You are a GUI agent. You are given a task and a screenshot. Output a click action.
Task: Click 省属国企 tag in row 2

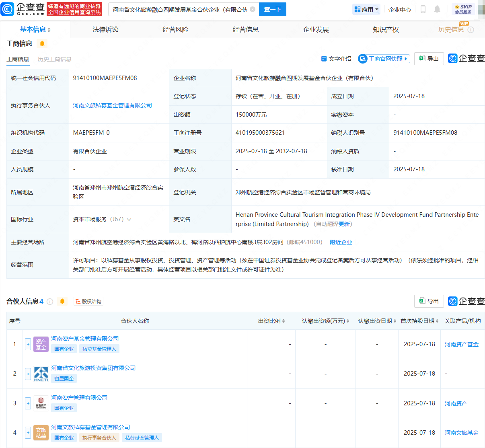click(x=64, y=378)
